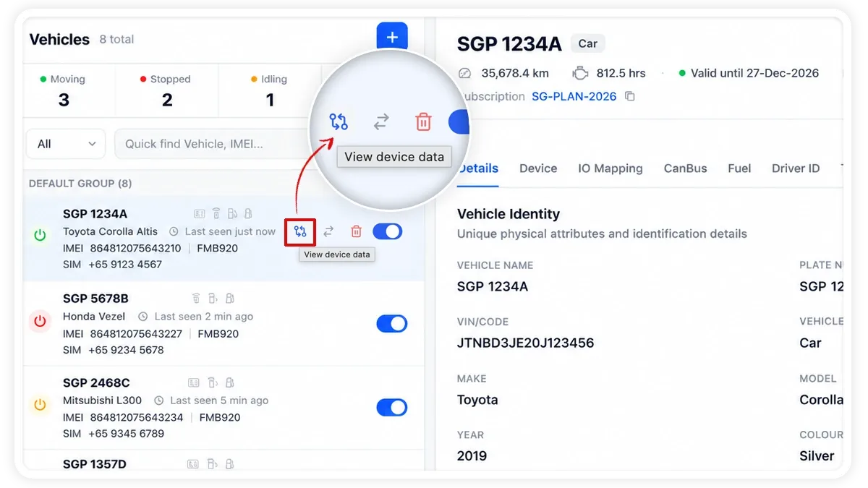The width and height of the screenshot is (868, 488).
Task: Click the green power icon of SGP 1234A
Action: pos(40,235)
